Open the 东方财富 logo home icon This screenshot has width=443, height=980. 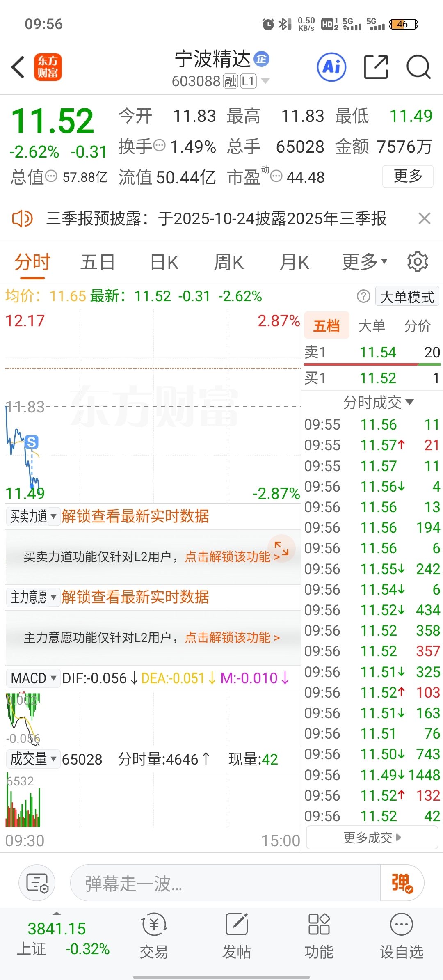click(x=48, y=67)
